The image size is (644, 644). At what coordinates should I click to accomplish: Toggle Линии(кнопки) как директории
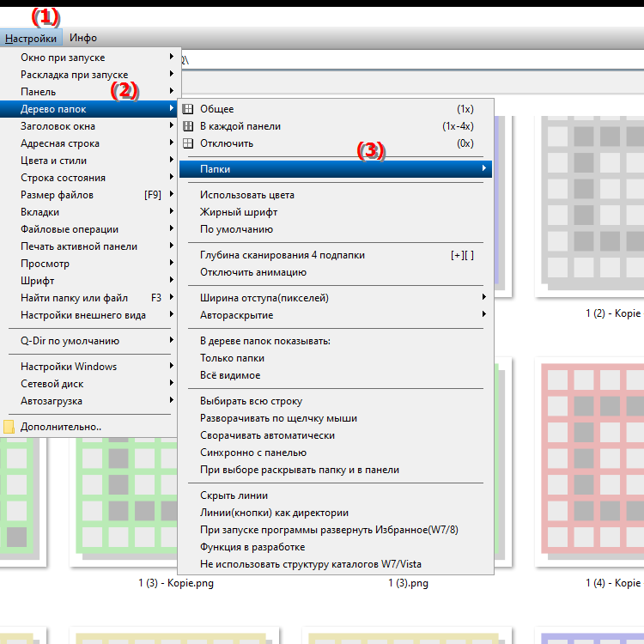[336, 513]
